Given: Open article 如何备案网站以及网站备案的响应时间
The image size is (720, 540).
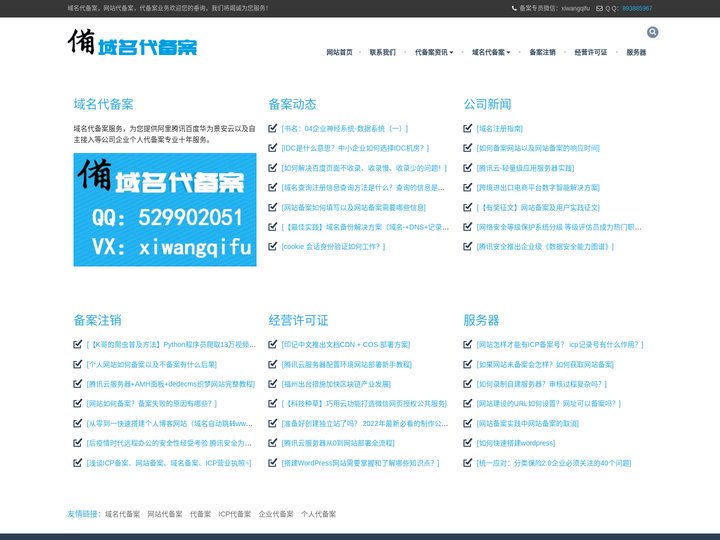Looking at the screenshot, I should click(538, 148).
